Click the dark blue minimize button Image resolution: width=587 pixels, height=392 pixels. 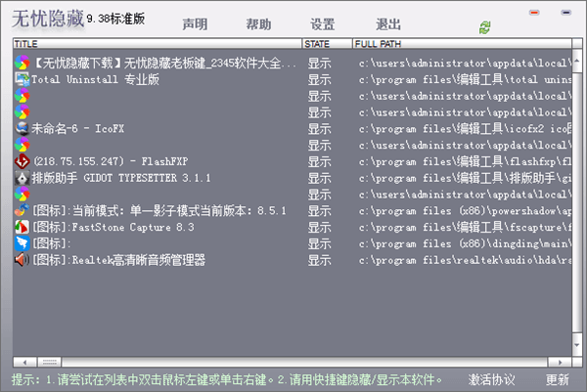click(x=565, y=13)
